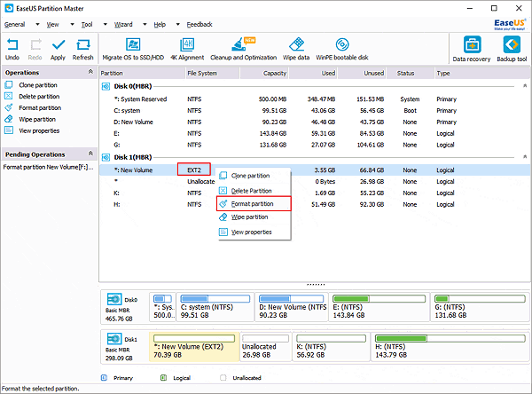Open the Feedback menu
Viewport: 532px width, 394px height.
pos(199,25)
